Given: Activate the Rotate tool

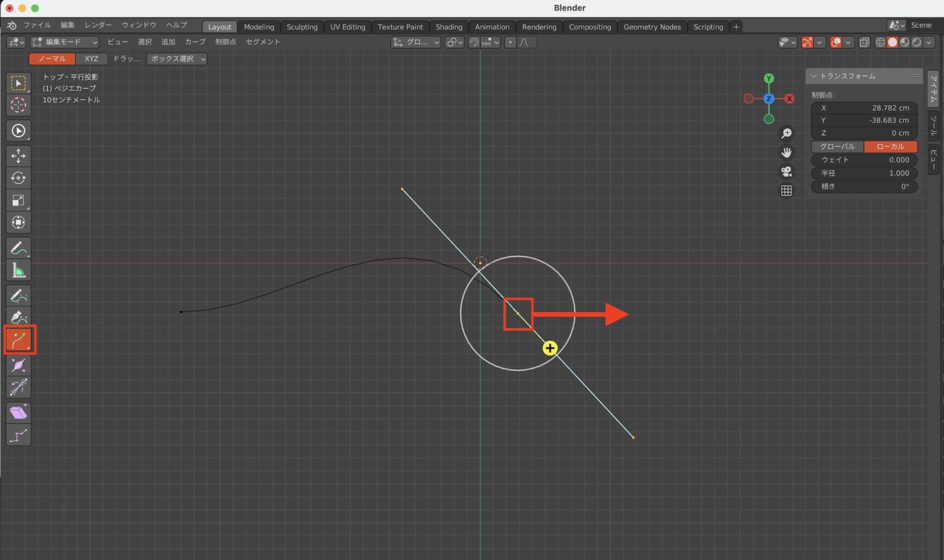Looking at the screenshot, I should coord(18,178).
